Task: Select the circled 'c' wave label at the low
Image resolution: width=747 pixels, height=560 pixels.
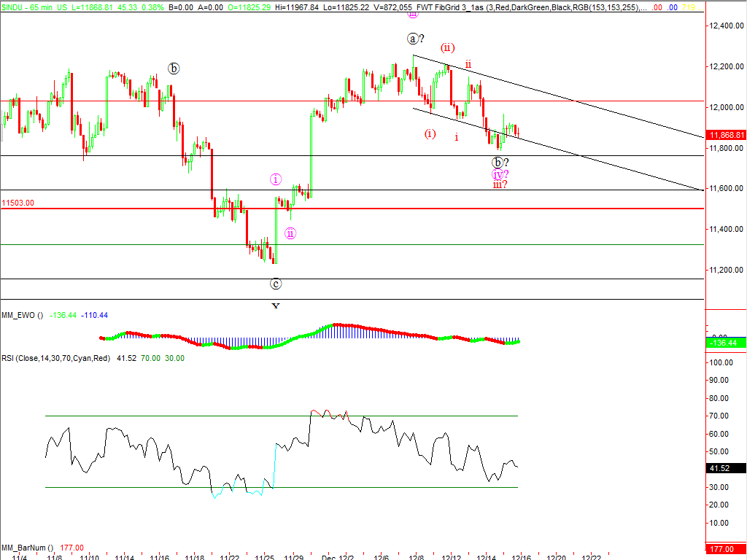Action: pos(276,284)
